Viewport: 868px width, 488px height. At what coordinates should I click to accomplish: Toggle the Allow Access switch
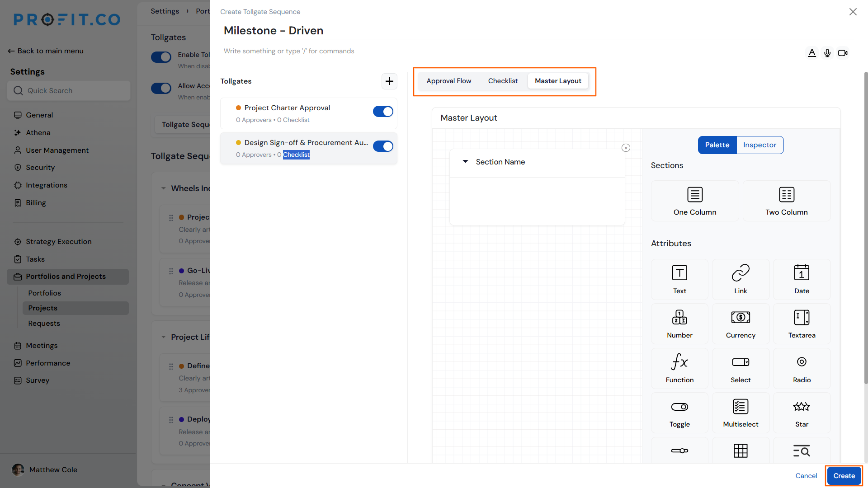pyautogui.click(x=161, y=88)
